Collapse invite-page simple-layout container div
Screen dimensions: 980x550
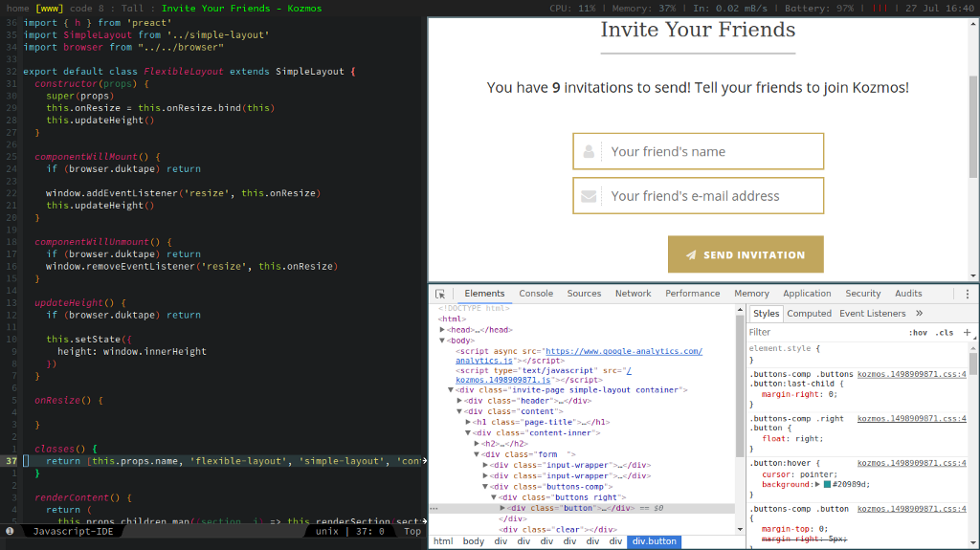pyautogui.click(x=451, y=390)
